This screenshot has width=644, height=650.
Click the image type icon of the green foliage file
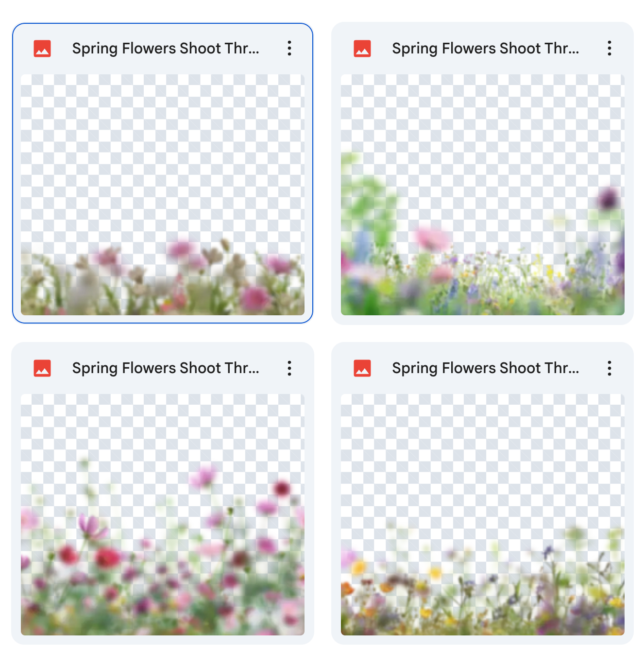tap(362, 49)
